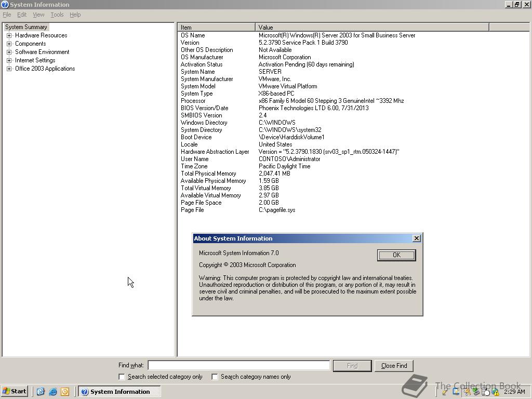Click the System Information taskbar button
The width and height of the screenshot is (532, 399).
pos(119,392)
